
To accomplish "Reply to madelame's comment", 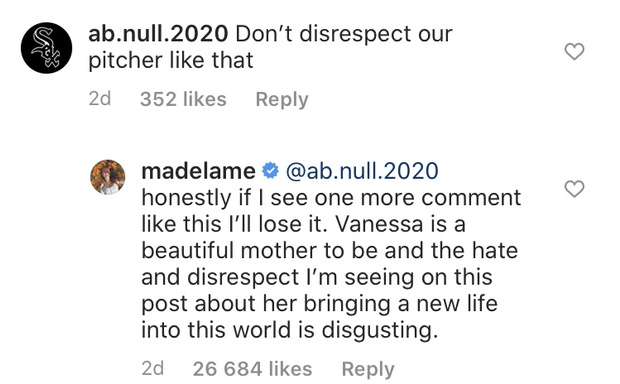I will (x=368, y=370).
